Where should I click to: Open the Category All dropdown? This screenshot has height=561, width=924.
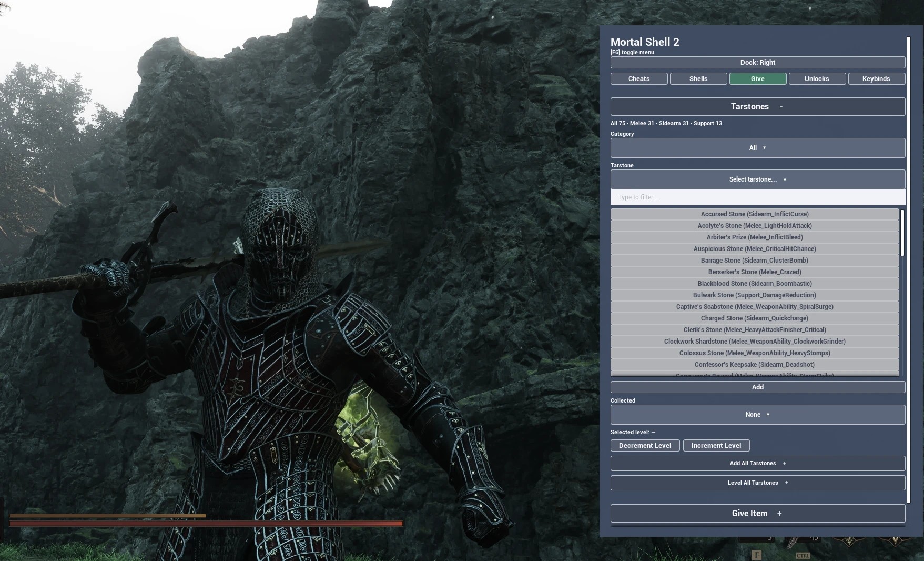click(x=758, y=148)
